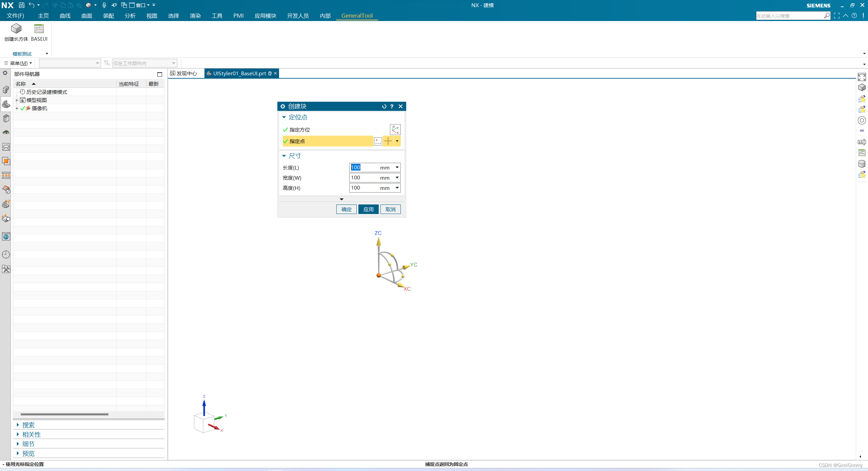
Task: Open the 分析 menu tab
Action: point(130,16)
